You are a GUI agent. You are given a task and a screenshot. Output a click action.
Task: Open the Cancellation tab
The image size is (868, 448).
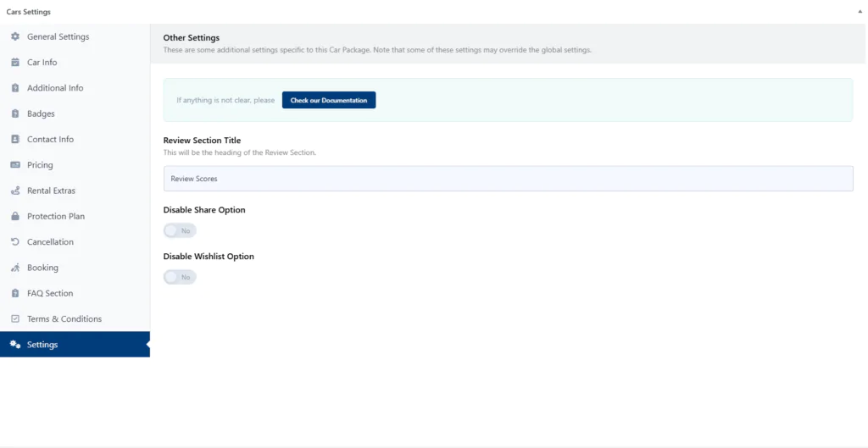click(75, 241)
